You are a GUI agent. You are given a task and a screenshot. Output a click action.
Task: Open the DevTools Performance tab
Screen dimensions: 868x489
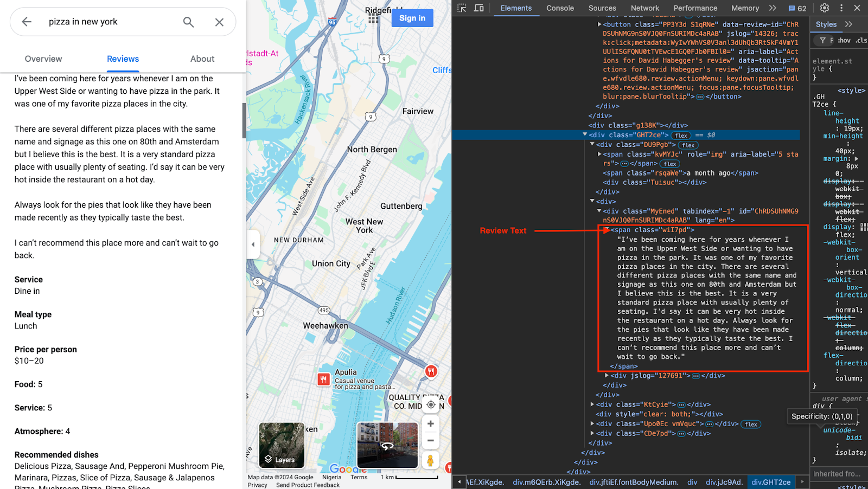click(x=695, y=8)
